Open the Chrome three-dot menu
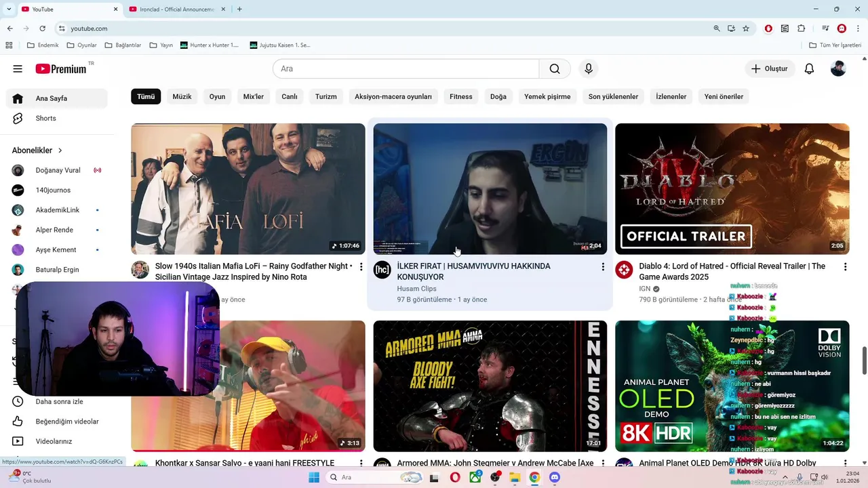The width and height of the screenshot is (868, 488). (858, 28)
